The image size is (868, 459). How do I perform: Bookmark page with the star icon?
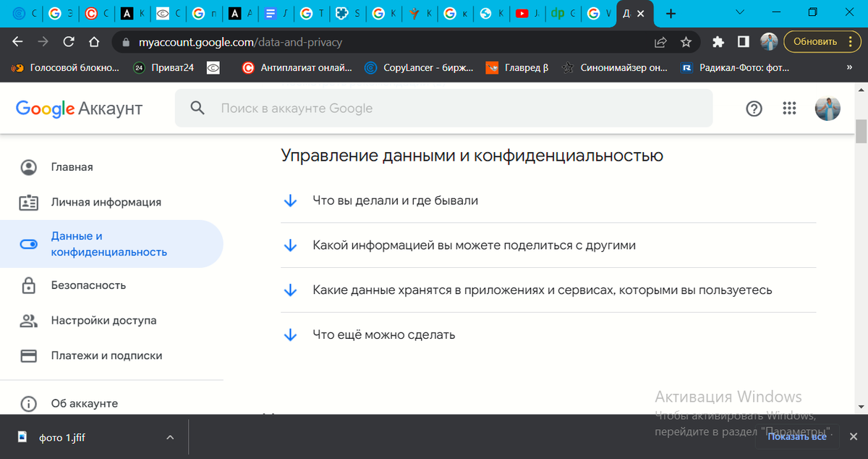pos(686,42)
